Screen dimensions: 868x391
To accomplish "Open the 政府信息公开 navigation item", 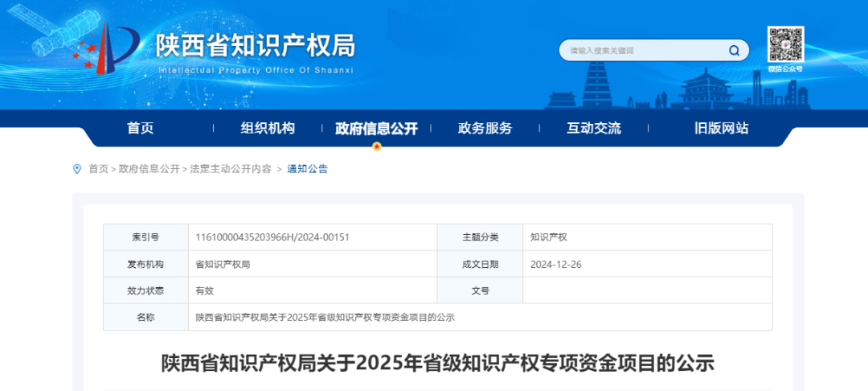I will pyautogui.click(x=376, y=129).
